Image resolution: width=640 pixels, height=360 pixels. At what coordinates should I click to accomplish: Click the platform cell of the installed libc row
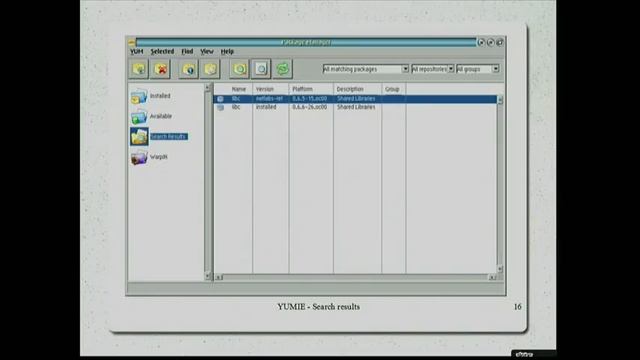click(x=309, y=107)
